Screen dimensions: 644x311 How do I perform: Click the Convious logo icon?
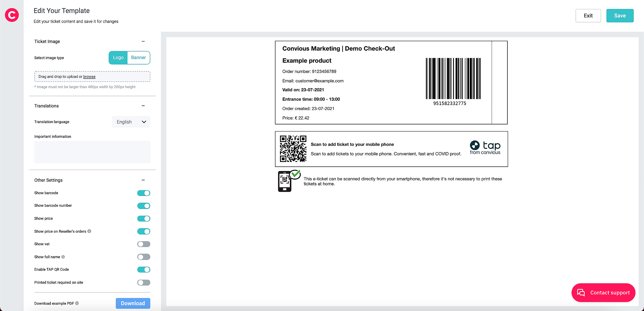[12, 15]
